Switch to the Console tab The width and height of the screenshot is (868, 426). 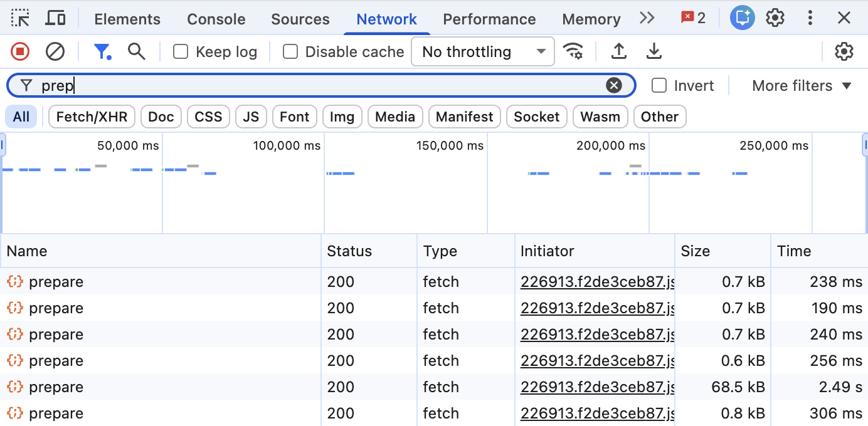click(216, 19)
